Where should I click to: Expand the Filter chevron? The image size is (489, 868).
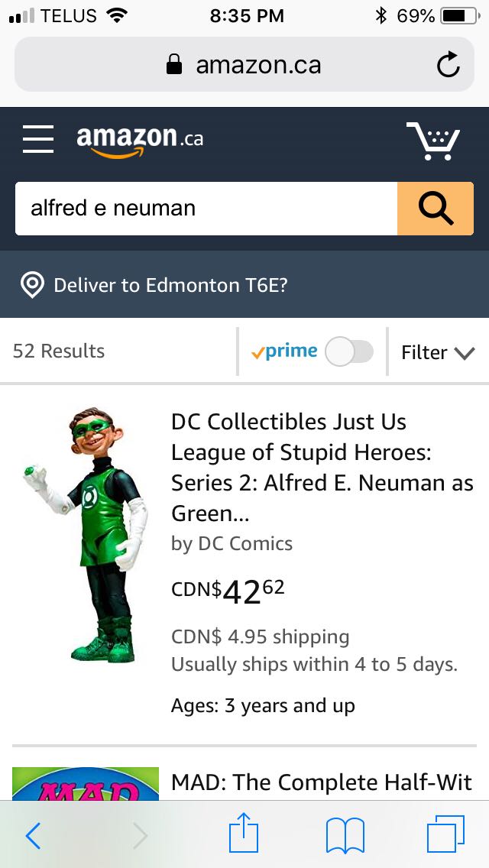tap(464, 354)
